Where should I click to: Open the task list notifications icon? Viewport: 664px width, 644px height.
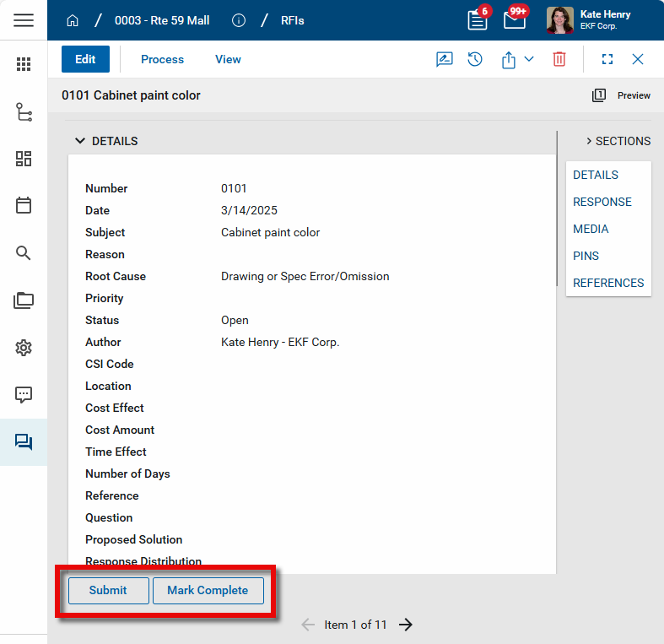[478, 20]
